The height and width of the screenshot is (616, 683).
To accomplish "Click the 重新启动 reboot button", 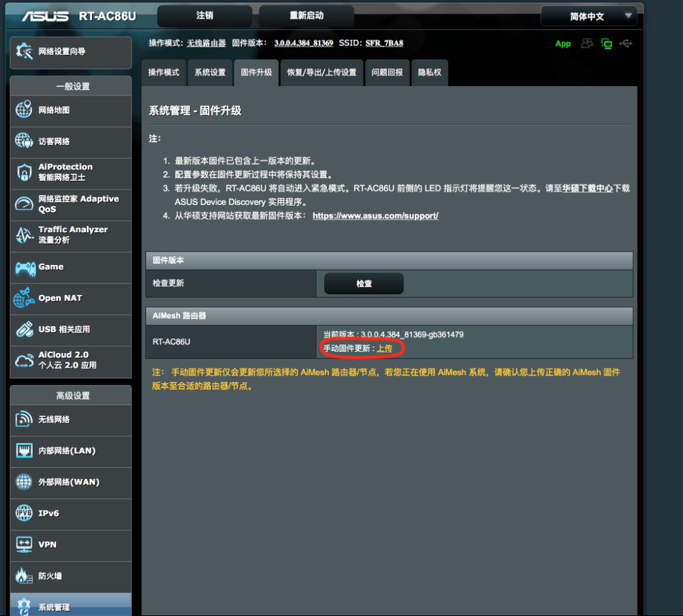I will point(306,16).
